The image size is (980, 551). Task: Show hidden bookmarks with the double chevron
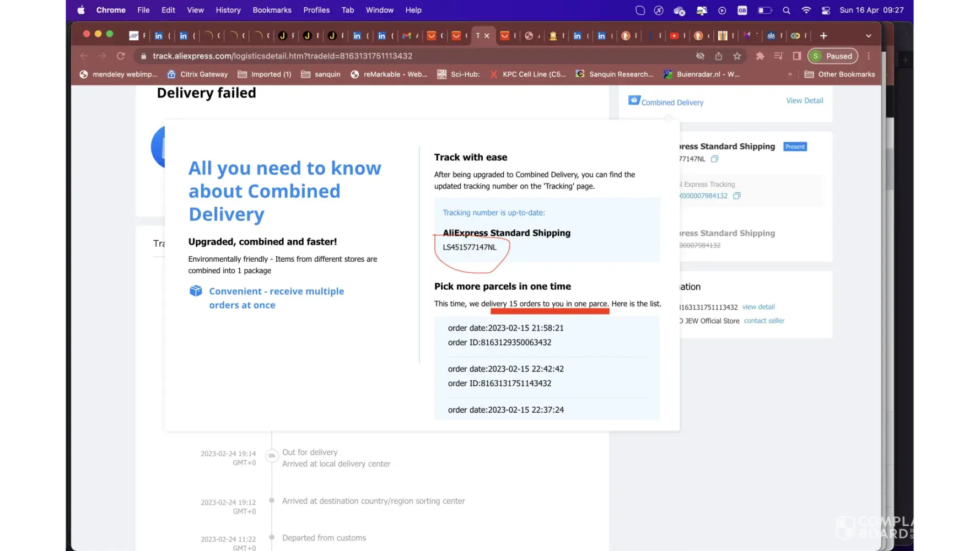pyautogui.click(x=790, y=74)
